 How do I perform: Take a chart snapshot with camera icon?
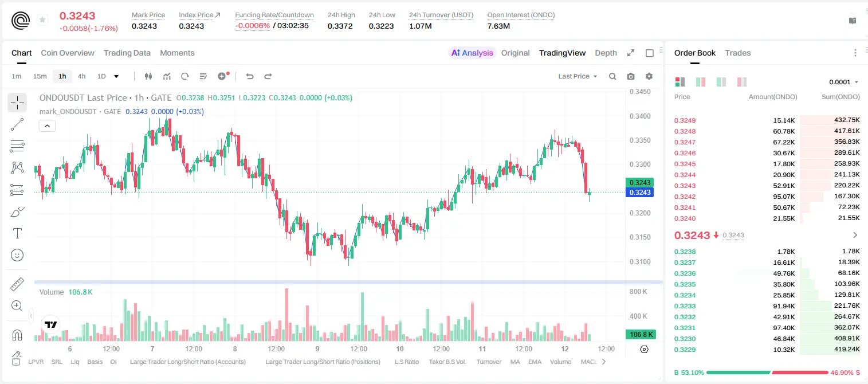pyautogui.click(x=631, y=76)
